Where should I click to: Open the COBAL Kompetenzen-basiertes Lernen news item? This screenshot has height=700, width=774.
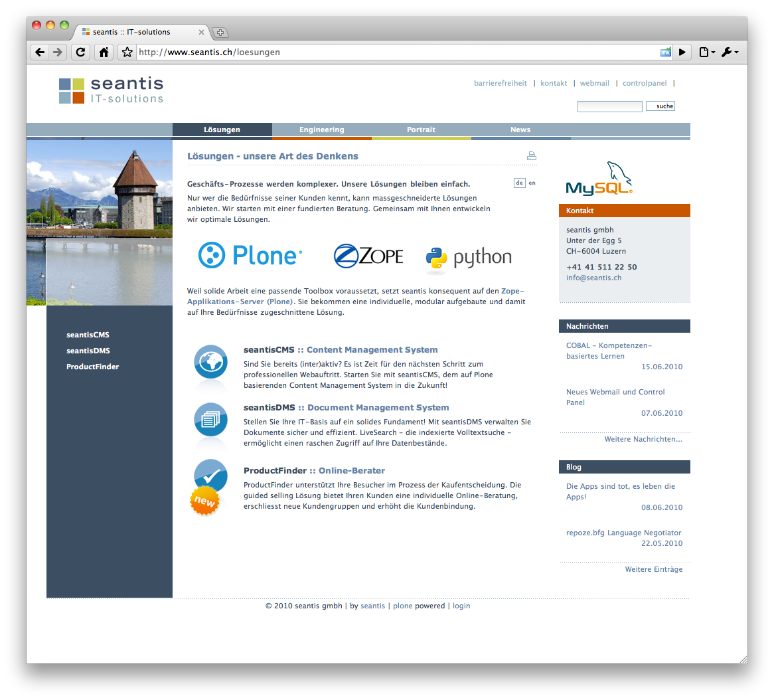pyautogui.click(x=609, y=351)
